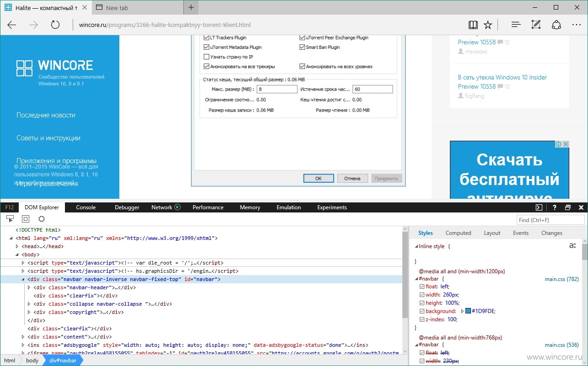The height and width of the screenshot is (366, 588).
Task: Add page to favorites star icon
Action: [x=488, y=25]
